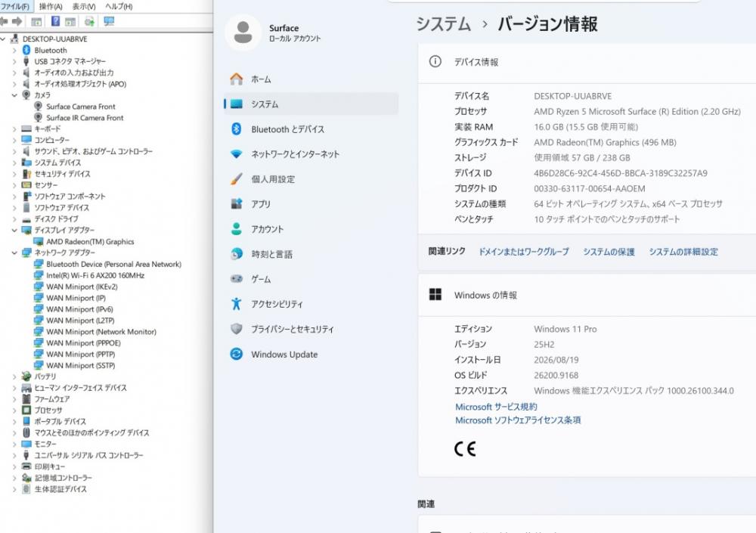Open the Help icon in Device Manager toolbar
Viewport: 756px width, 533px height.
coord(55,21)
